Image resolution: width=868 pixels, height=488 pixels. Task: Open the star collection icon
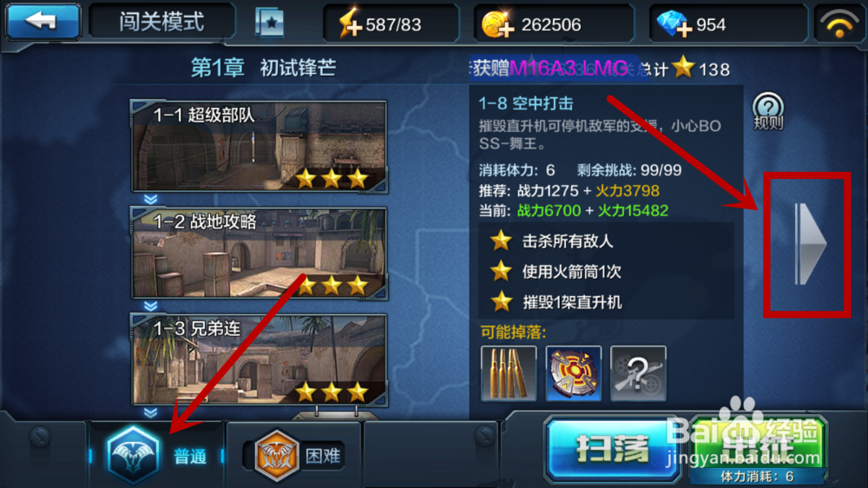click(270, 23)
